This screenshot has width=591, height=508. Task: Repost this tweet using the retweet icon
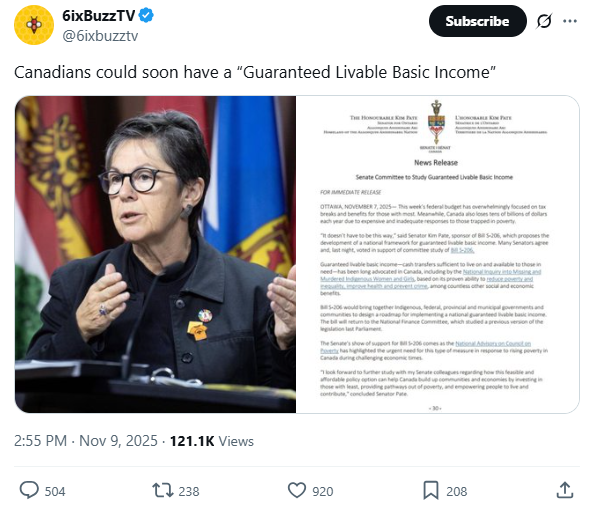coord(163,490)
